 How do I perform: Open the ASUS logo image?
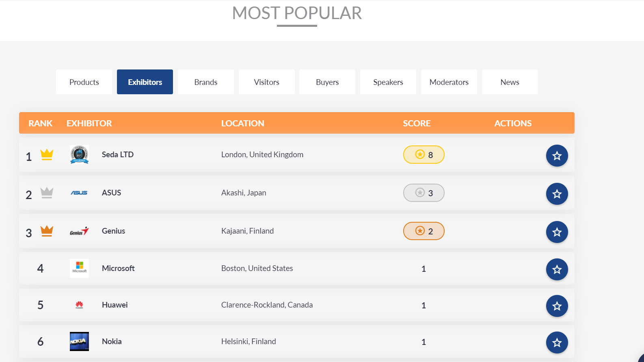(79, 193)
